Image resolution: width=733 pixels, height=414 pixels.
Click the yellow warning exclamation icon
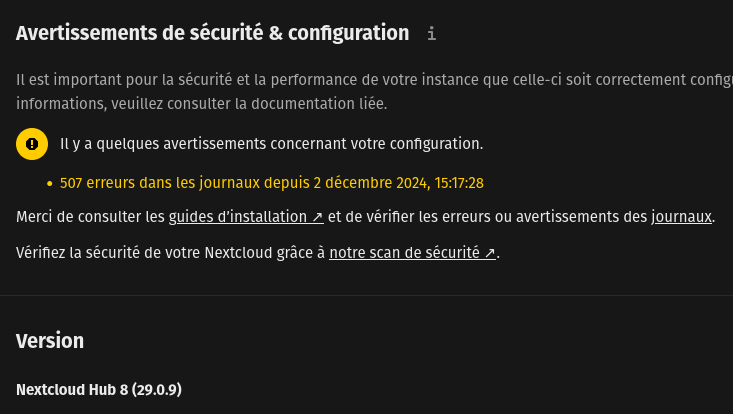(x=32, y=144)
